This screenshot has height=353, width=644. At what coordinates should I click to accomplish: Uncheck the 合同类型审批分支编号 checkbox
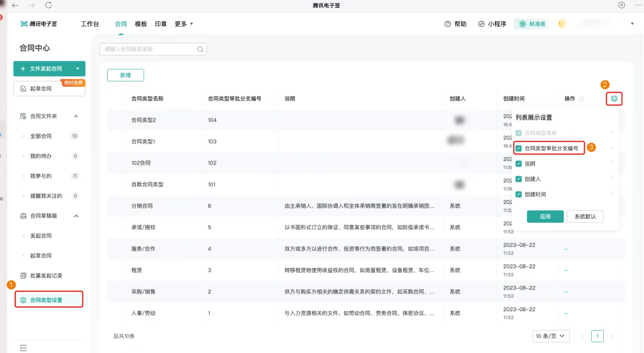point(519,149)
